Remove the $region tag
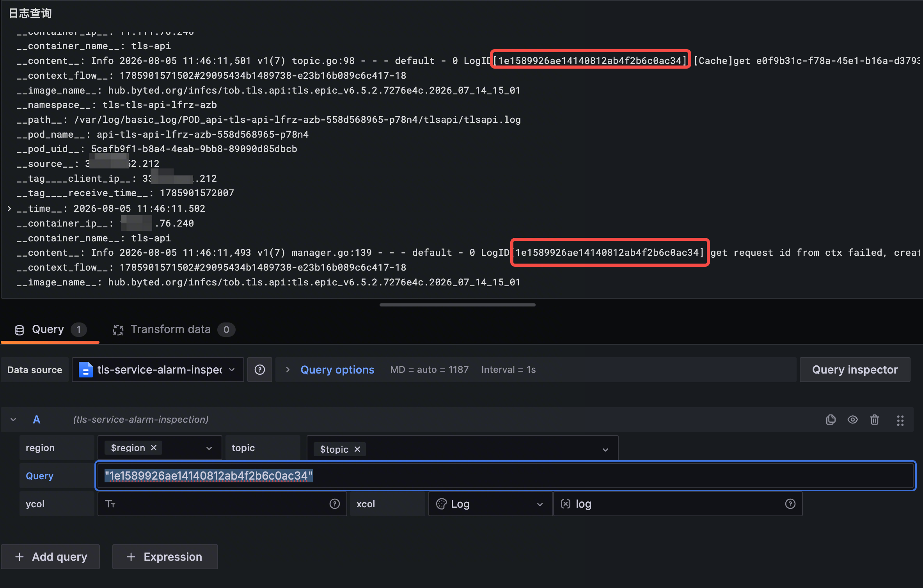Image resolution: width=923 pixels, height=588 pixels. click(154, 448)
